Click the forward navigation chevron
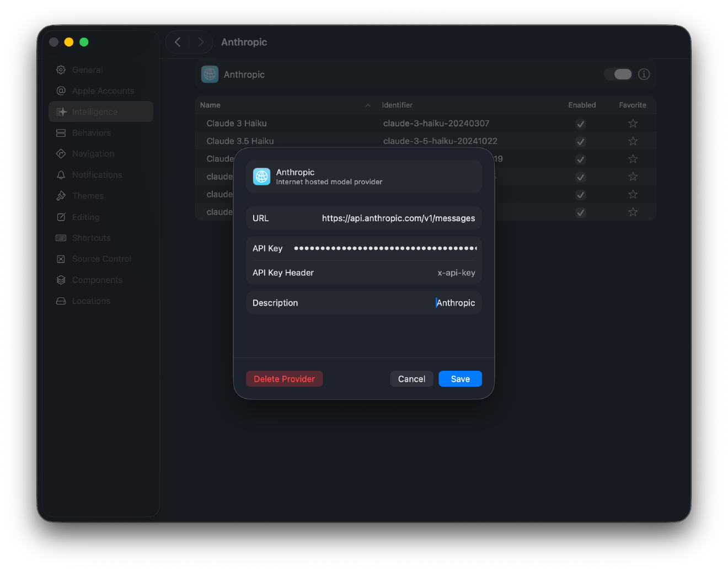Image resolution: width=728 pixels, height=571 pixels. (201, 42)
